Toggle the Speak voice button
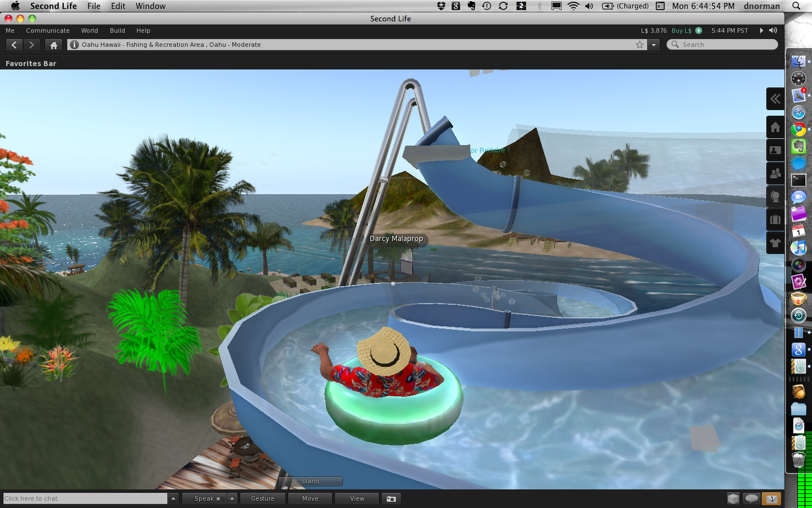The width and height of the screenshot is (812, 508). pyautogui.click(x=204, y=498)
